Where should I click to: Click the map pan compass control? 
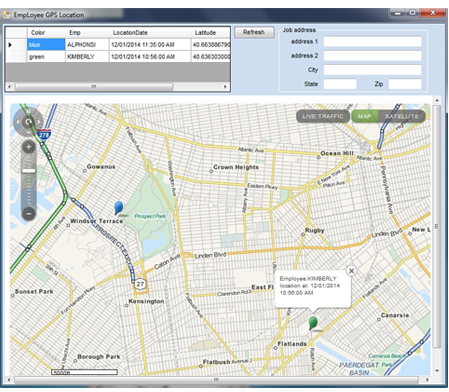point(28,122)
